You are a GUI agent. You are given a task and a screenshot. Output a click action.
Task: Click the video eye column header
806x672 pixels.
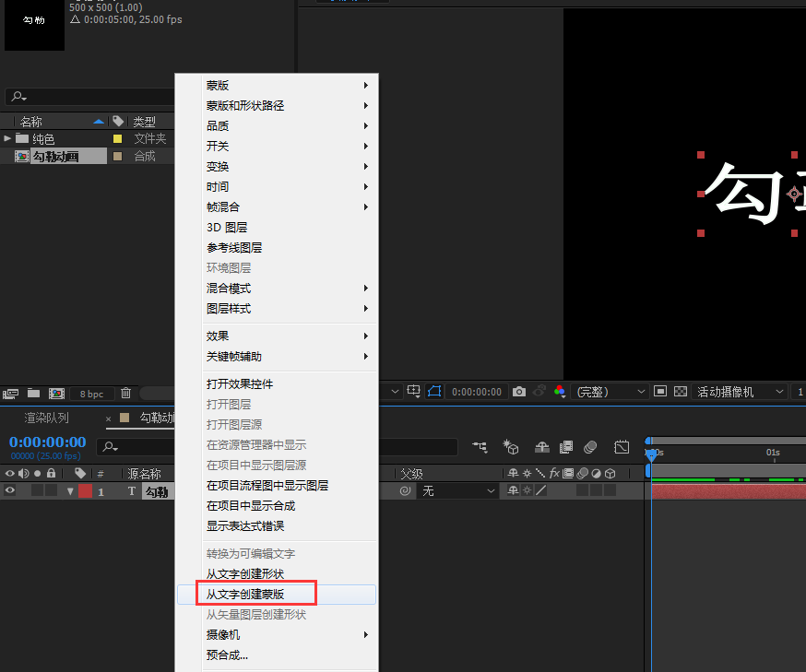[x=10, y=473]
